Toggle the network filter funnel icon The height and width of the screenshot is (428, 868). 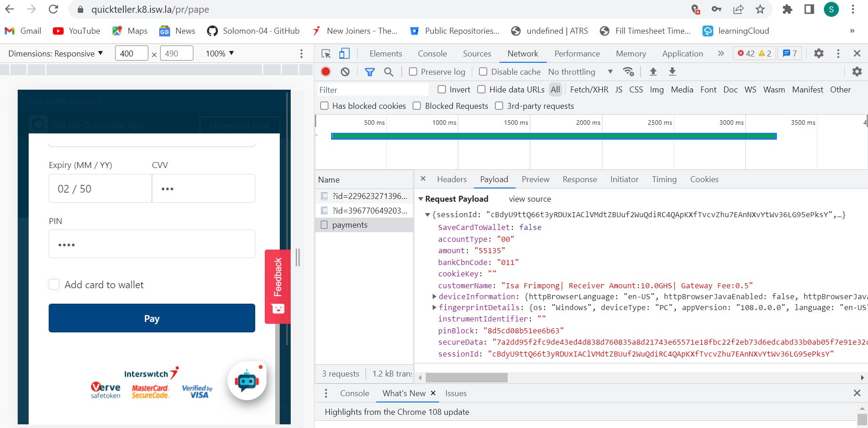(370, 72)
